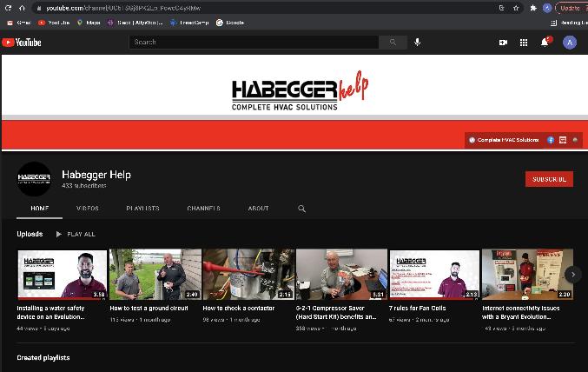Open water safety device video thumbnail

(63, 275)
